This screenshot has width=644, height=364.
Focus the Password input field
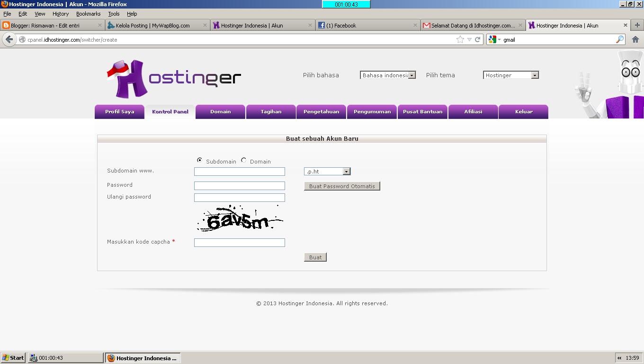point(240,186)
